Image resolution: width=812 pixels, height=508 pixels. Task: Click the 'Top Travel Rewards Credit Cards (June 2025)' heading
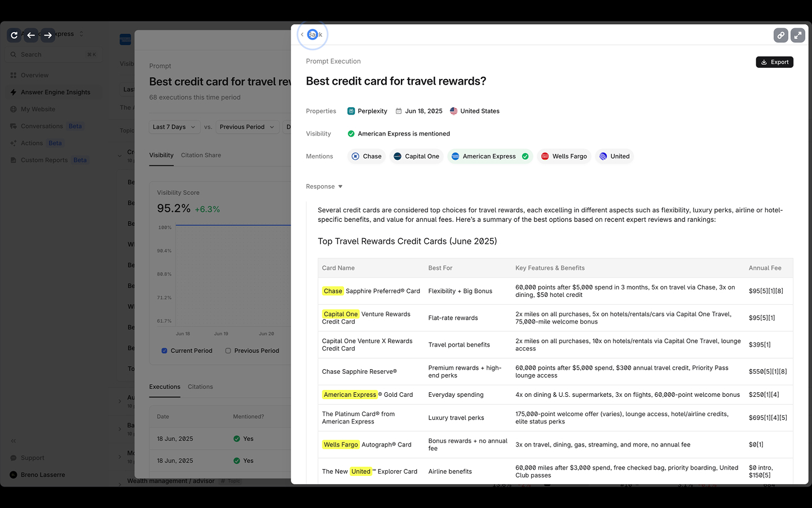point(407,241)
